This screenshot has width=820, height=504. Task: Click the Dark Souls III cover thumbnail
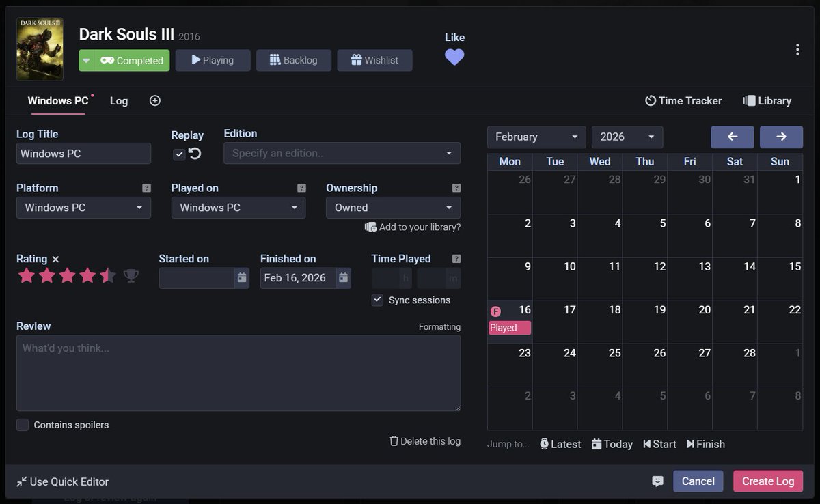click(40, 49)
